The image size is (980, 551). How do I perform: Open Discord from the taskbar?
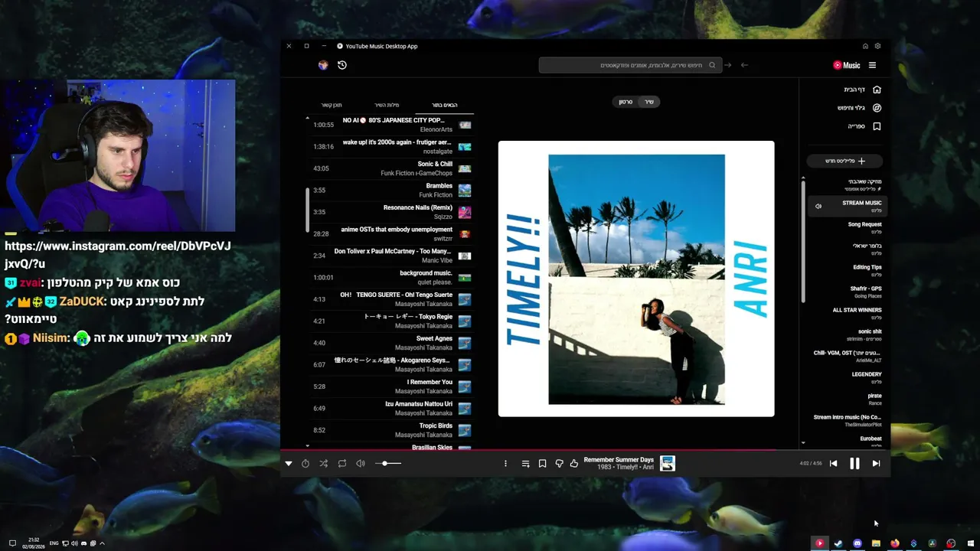coord(857,543)
